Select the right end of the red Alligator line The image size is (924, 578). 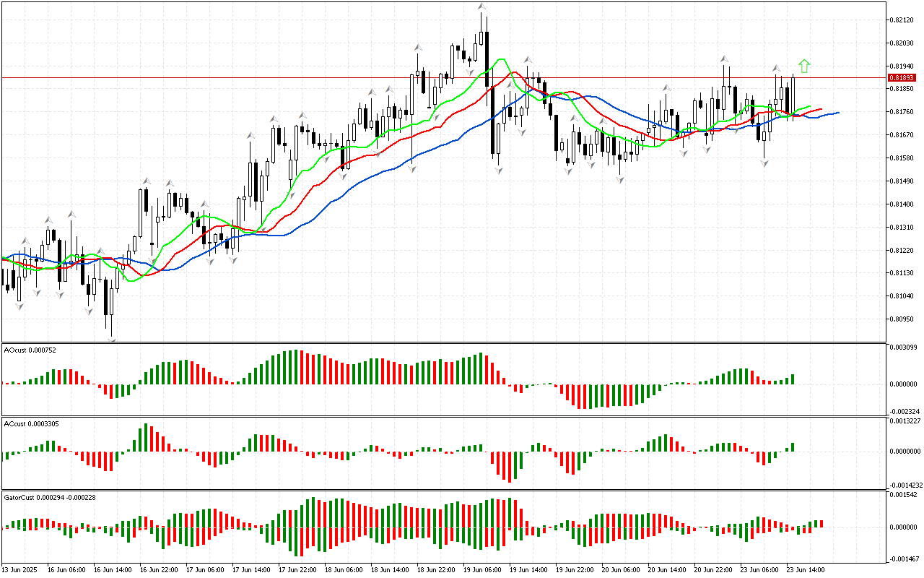coord(821,110)
